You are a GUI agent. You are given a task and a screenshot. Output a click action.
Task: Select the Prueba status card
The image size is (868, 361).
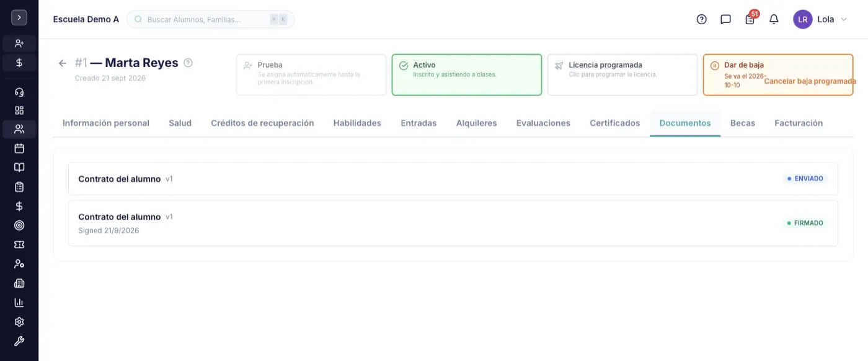pyautogui.click(x=311, y=74)
